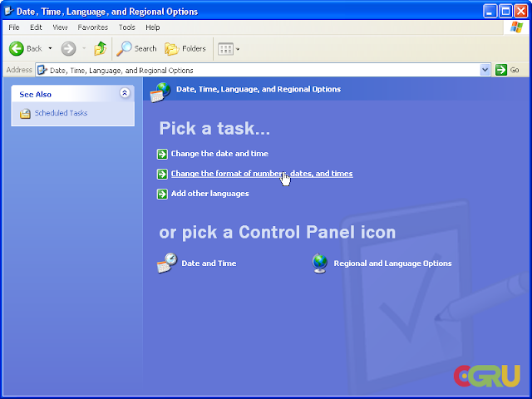Toggle the Folders pane button
The height and width of the screenshot is (399, 532).
[185, 49]
